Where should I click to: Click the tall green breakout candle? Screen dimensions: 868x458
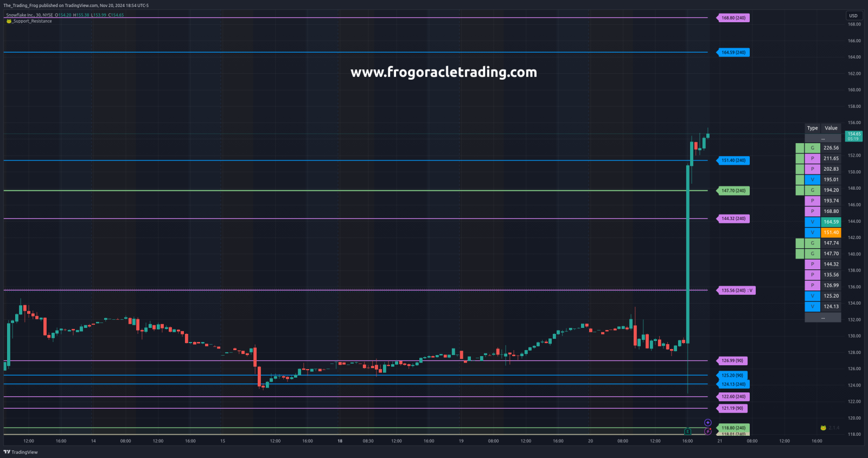point(687,254)
